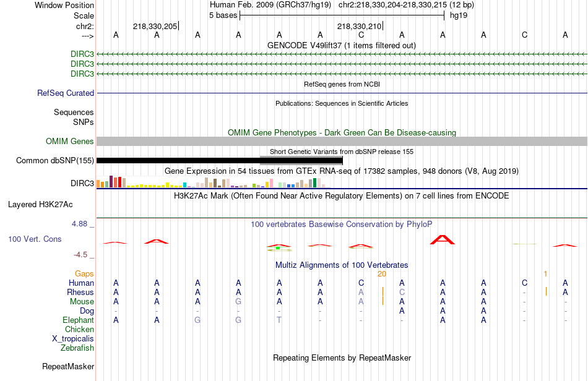Select the Dog alignment species label

[87, 310]
